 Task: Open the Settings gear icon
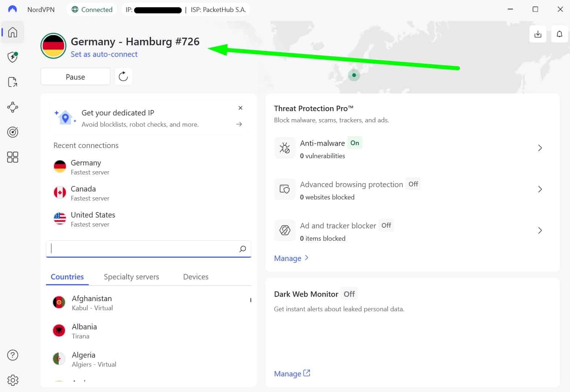pyautogui.click(x=13, y=380)
